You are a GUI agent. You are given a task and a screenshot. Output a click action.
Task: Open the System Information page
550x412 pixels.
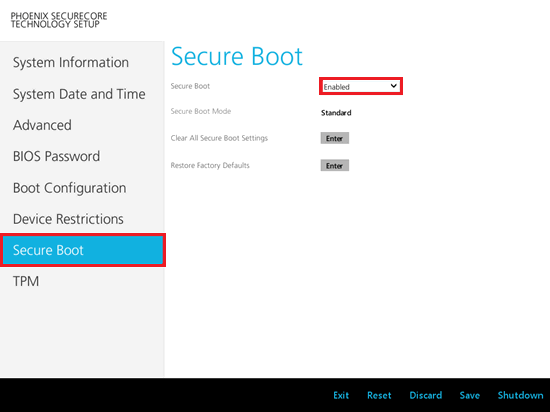coord(71,63)
